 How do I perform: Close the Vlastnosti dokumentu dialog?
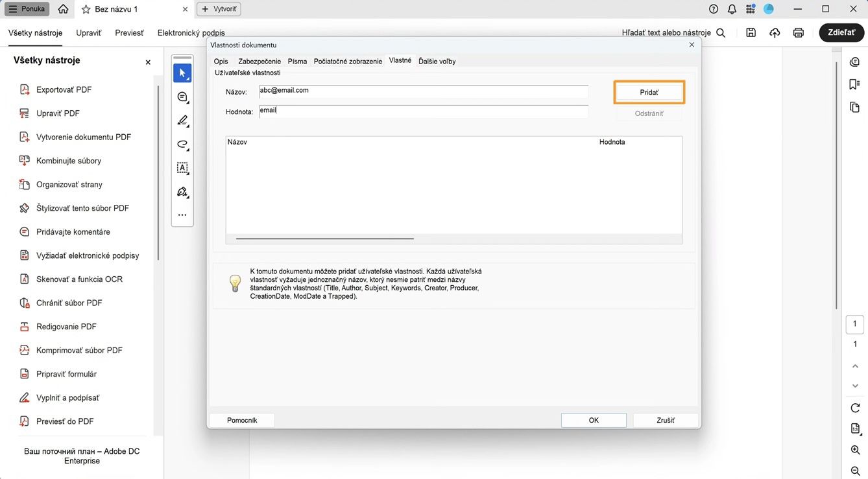[x=692, y=45]
